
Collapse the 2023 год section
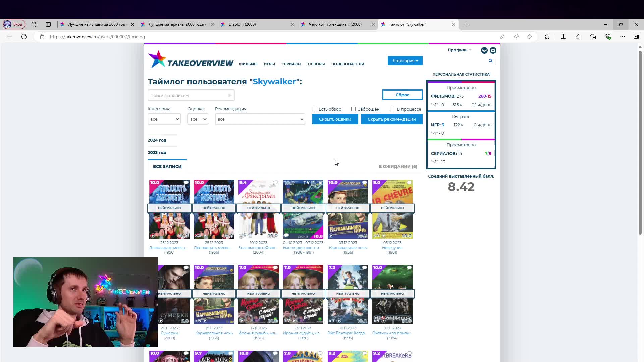(x=157, y=153)
